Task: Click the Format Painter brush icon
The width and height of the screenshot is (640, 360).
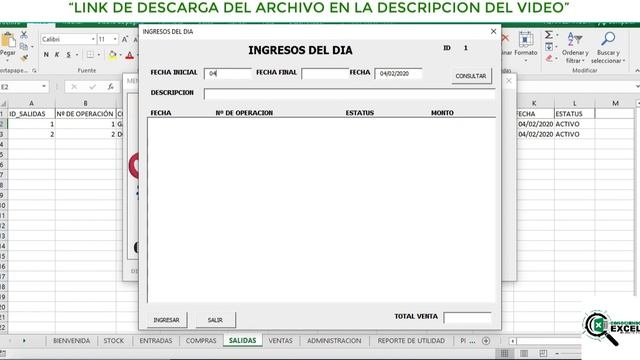Action: [24, 58]
